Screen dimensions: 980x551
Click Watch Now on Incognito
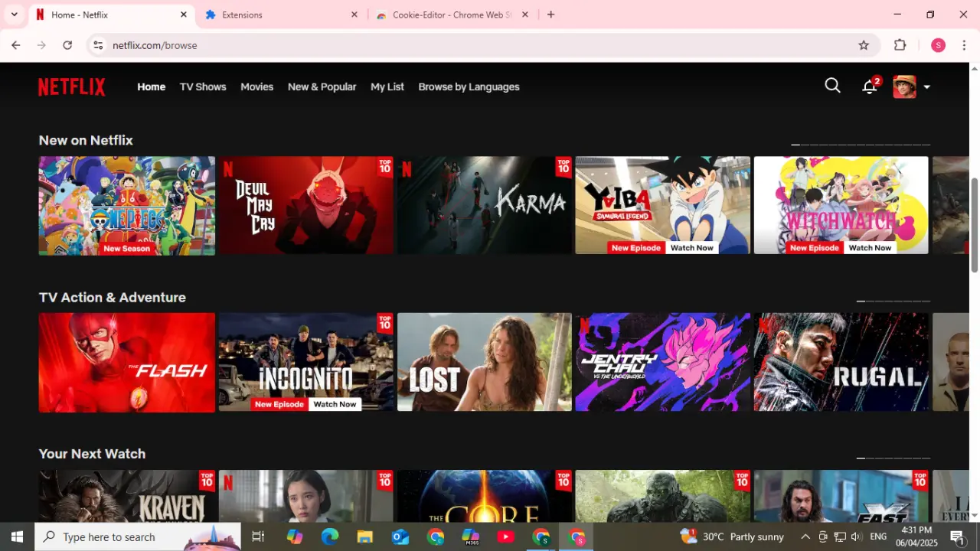(335, 404)
